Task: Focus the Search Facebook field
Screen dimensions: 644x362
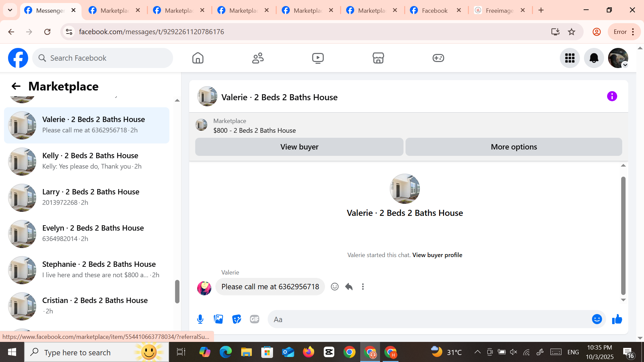Action: click(103, 58)
